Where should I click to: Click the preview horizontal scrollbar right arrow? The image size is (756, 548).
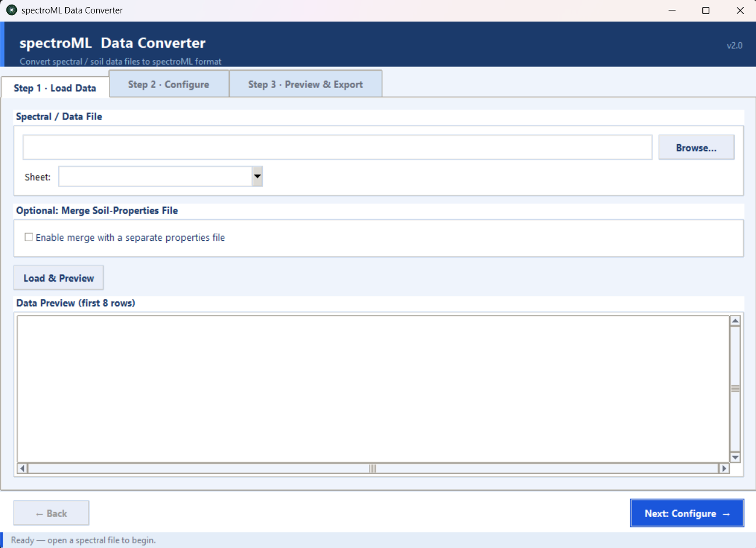[724, 468]
